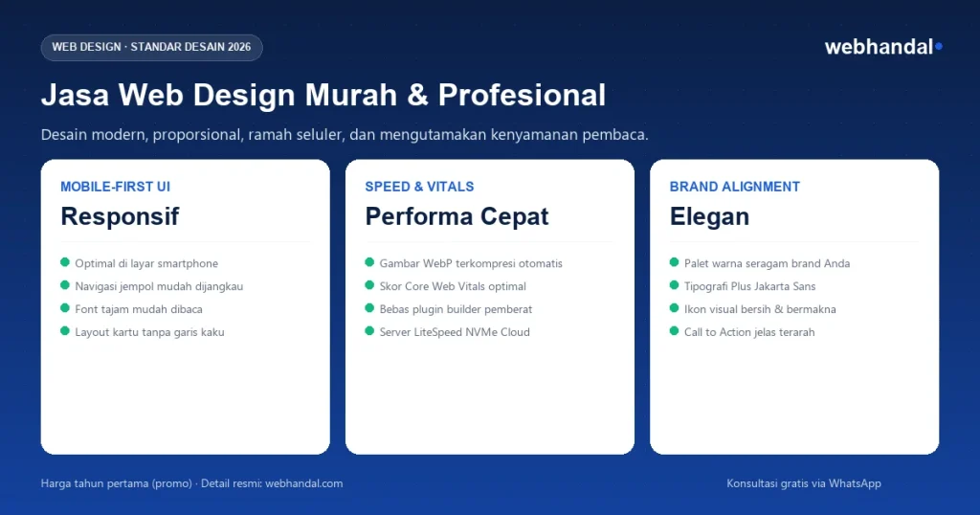Click the 'SPEED & VITALS' label
This screenshot has width=980, height=515.
pyautogui.click(x=419, y=187)
